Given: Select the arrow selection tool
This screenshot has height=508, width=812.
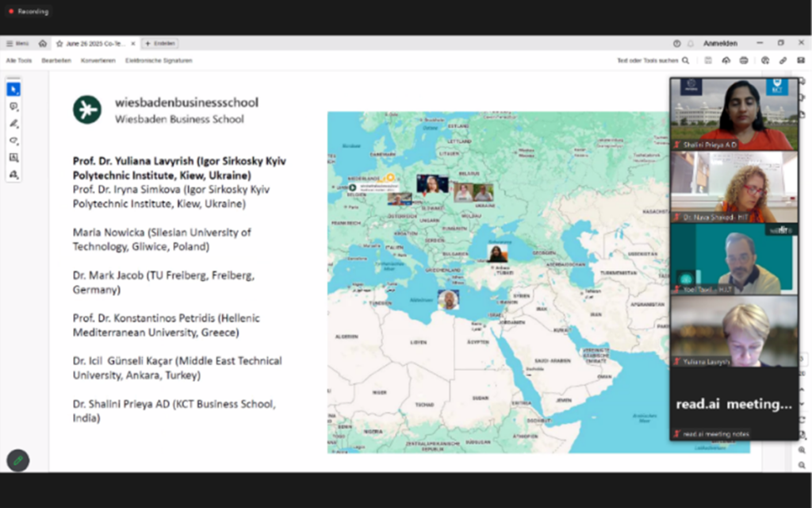Looking at the screenshot, I should [13, 89].
